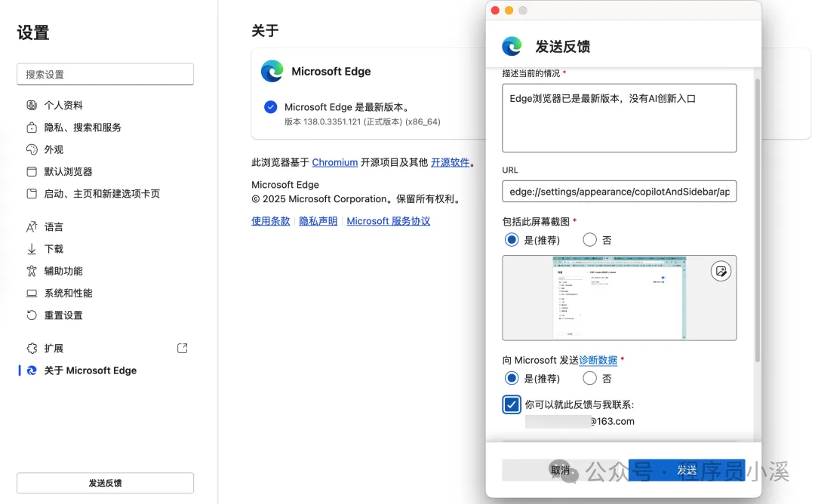
Task: Uncheck 你可以就此反馈与我联系 checkbox
Action: coord(512,404)
